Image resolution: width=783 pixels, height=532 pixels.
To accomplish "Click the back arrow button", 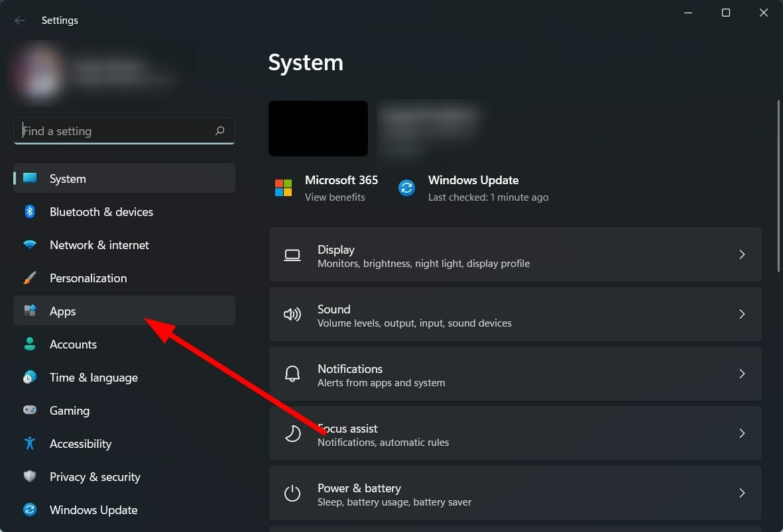I will pos(20,20).
